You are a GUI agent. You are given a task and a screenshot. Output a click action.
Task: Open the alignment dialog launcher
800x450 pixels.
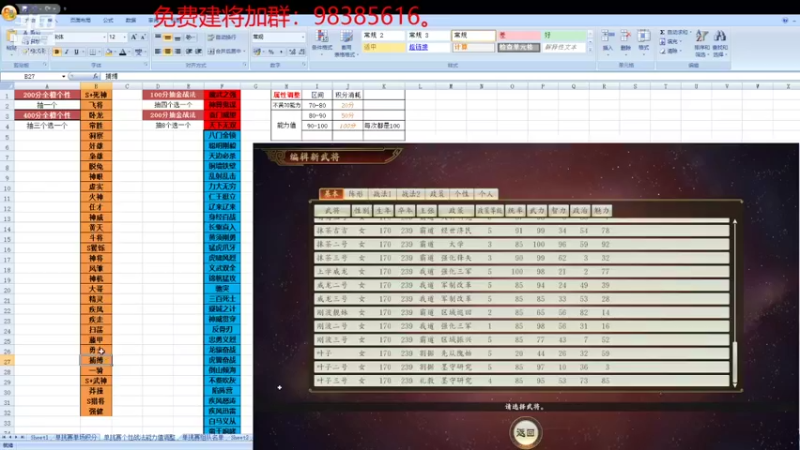pos(244,65)
